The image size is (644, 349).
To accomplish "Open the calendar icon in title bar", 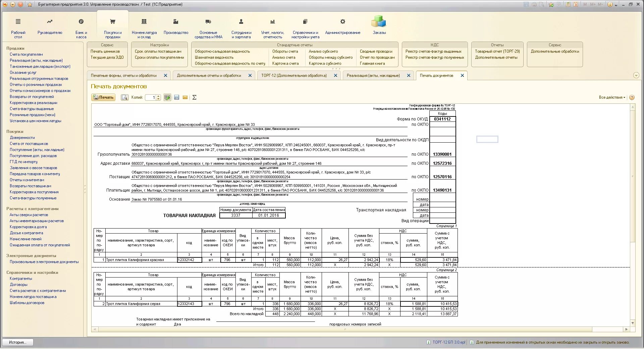I will (576, 4).
